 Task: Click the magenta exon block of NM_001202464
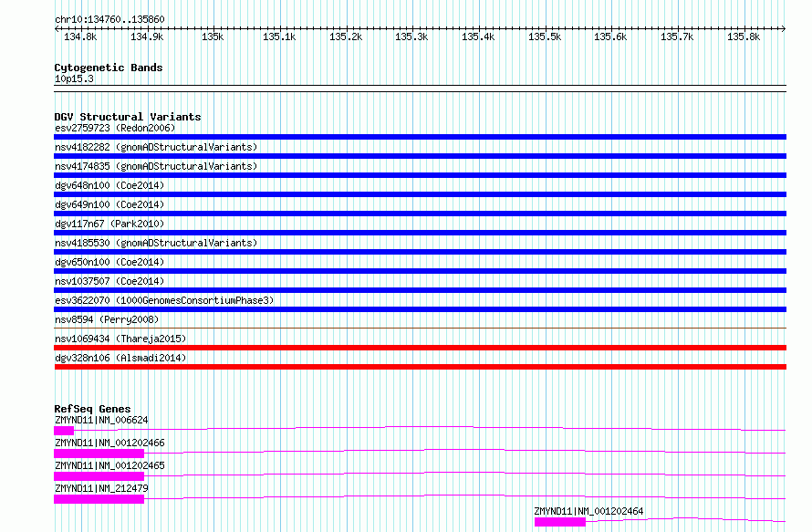(560, 522)
